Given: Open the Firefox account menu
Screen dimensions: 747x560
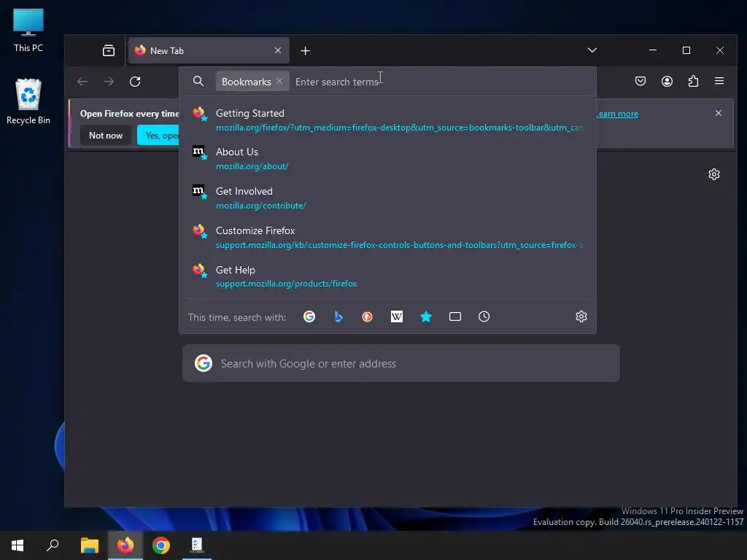Looking at the screenshot, I should 667,82.
